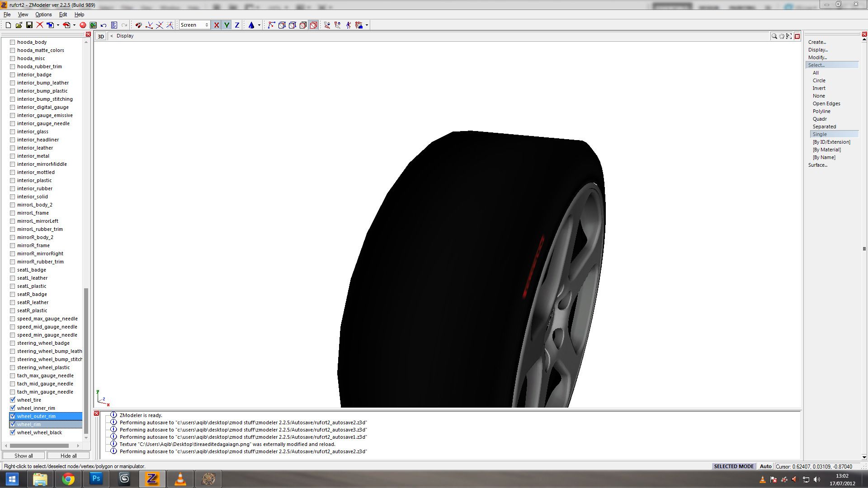Toggle the X axis button
This screenshot has width=868, height=488.
click(x=217, y=25)
